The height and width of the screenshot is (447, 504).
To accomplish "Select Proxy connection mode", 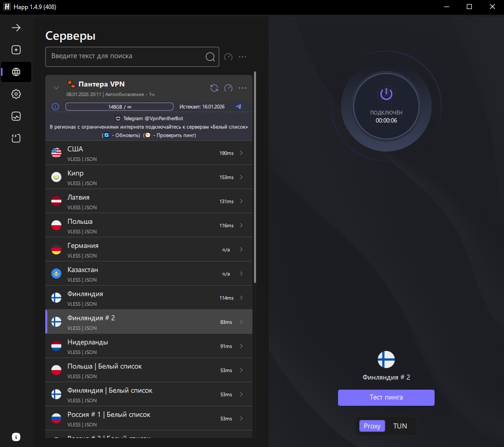I will (x=372, y=426).
